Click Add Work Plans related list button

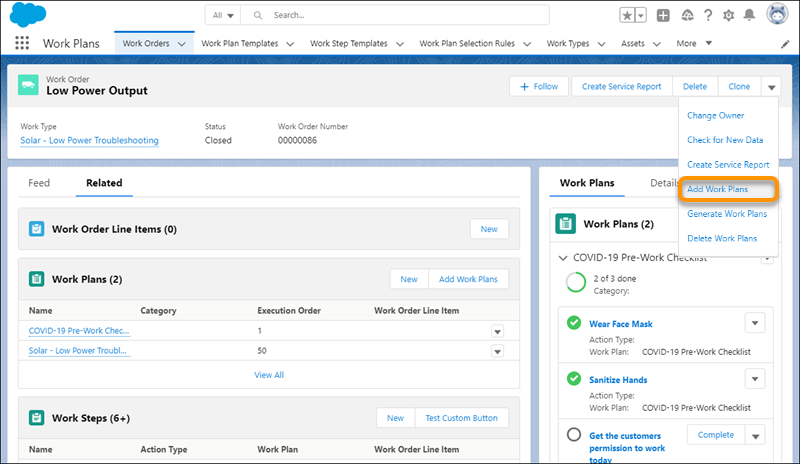[468, 279]
